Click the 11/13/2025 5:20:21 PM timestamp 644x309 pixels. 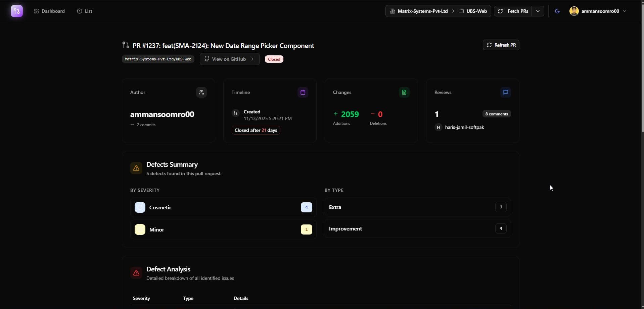click(x=268, y=118)
